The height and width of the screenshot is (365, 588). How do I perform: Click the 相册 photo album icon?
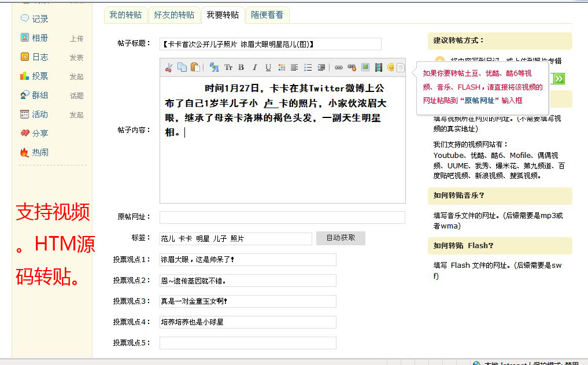[x=25, y=38]
